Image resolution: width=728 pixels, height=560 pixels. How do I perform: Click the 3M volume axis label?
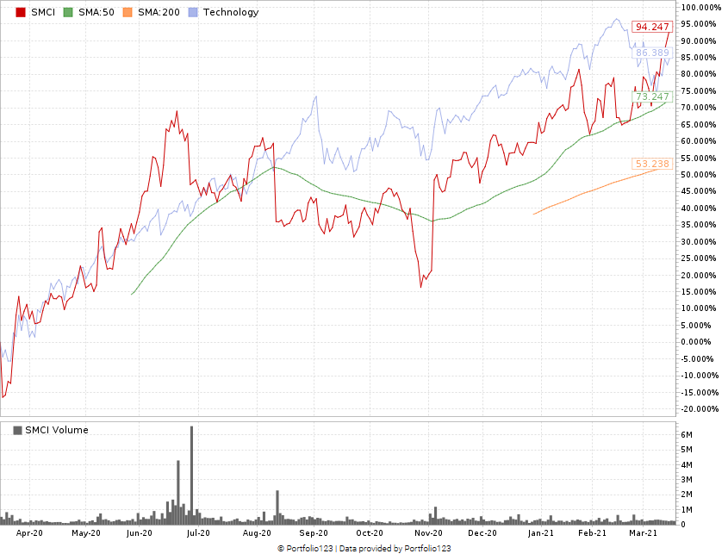pyautogui.click(x=687, y=480)
